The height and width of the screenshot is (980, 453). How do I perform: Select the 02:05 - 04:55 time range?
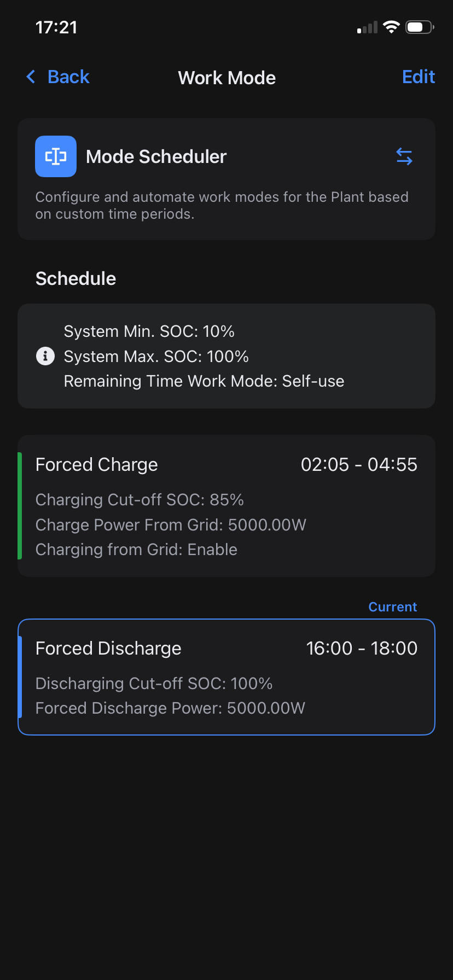point(359,465)
